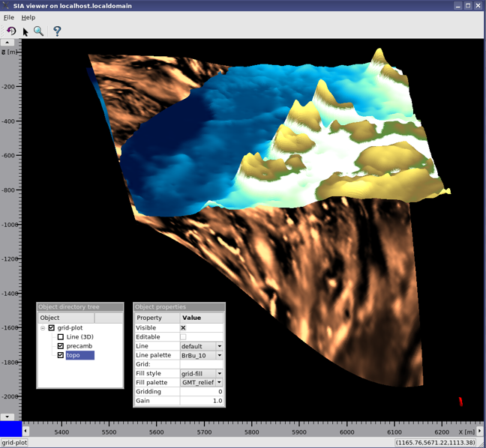Image resolution: width=486 pixels, height=448 pixels.
Task: Click the up arrow on vertical scrollbar
Action: pyautogui.click(x=8, y=43)
